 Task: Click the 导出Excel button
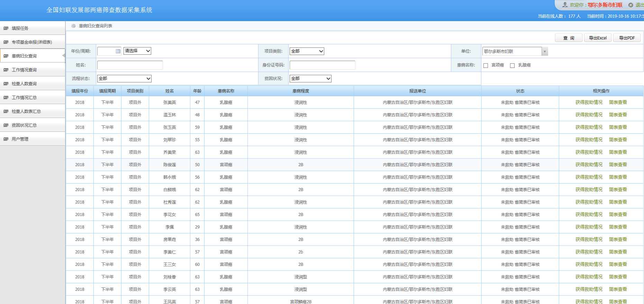tap(598, 38)
